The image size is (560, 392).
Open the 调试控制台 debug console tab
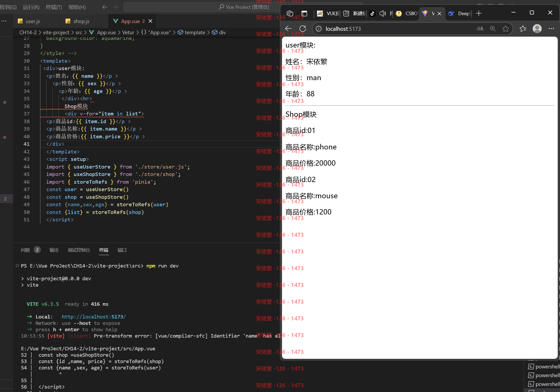tap(79, 250)
